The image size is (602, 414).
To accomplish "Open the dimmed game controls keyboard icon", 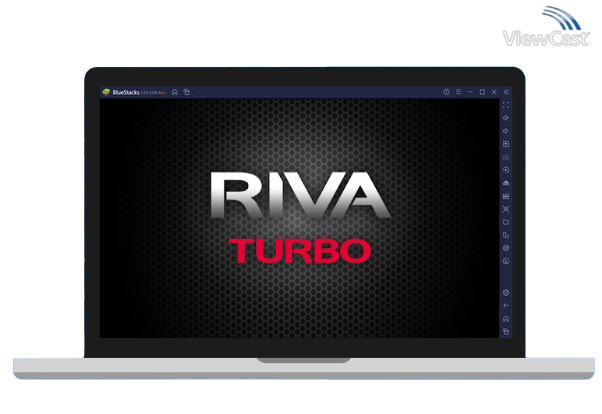I will [506, 157].
